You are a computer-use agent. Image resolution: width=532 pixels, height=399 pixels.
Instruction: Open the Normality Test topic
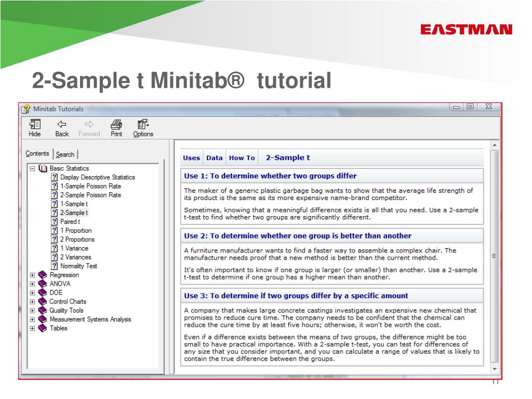point(79,265)
